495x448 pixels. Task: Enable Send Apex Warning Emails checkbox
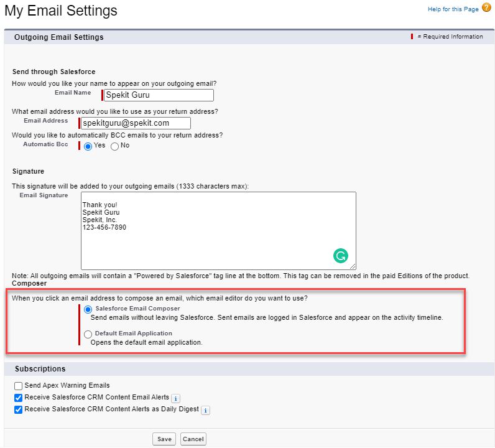click(18, 386)
